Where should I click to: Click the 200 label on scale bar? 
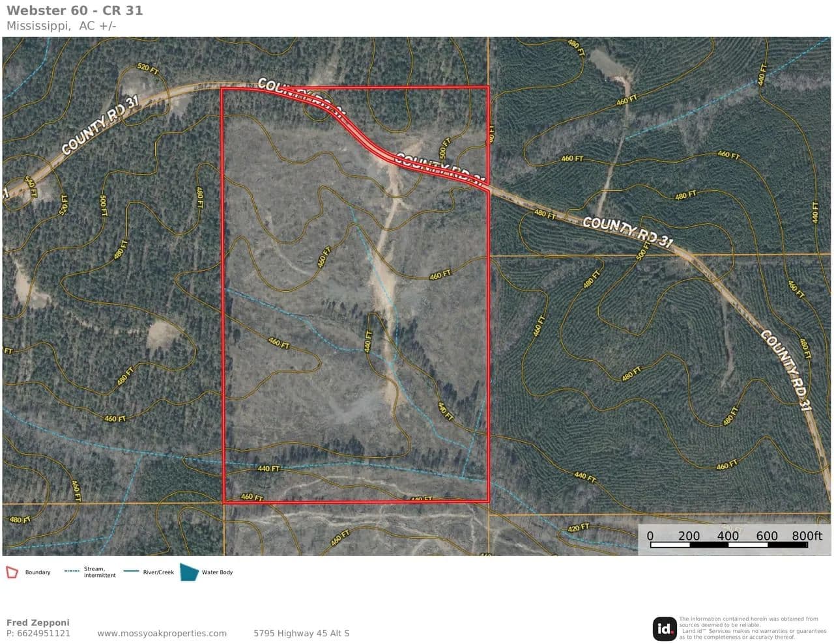pyautogui.click(x=689, y=536)
